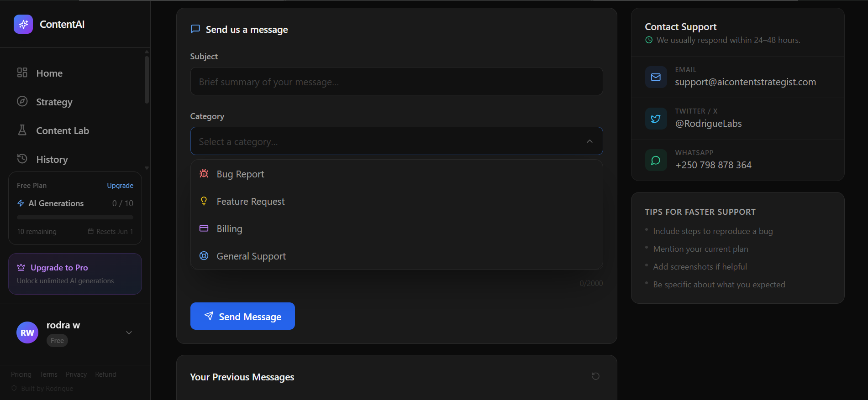Image resolution: width=868 pixels, height=400 pixels.
Task: Open the Terms footer link
Action: click(48, 374)
